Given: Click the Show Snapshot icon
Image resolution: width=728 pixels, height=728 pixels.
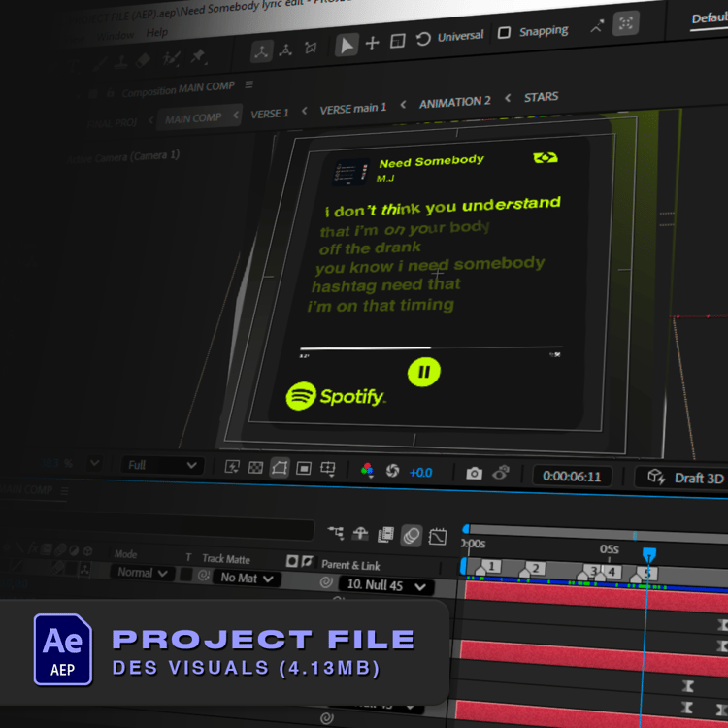Looking at the screenshot, I should tap(501, 473).
